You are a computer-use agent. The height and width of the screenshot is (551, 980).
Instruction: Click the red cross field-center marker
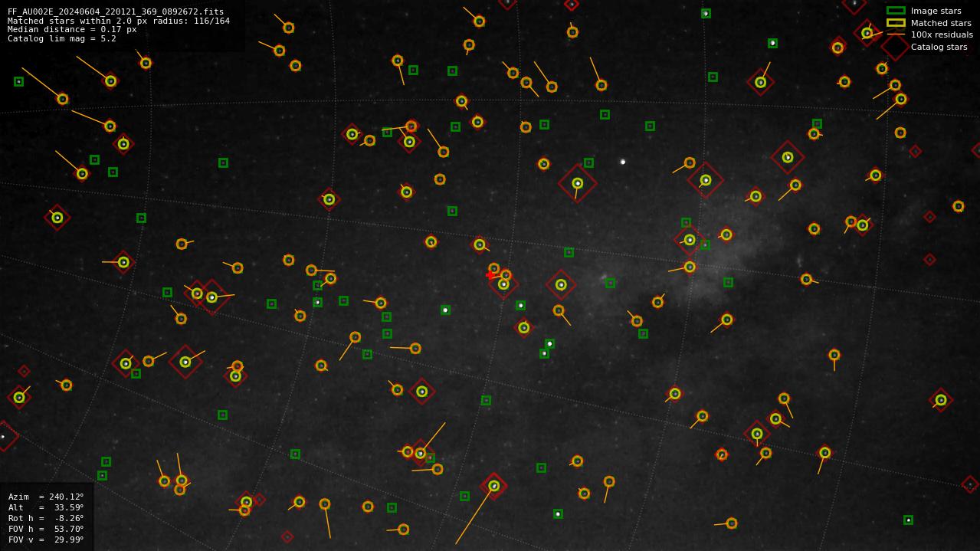click(x=490, y=275)
